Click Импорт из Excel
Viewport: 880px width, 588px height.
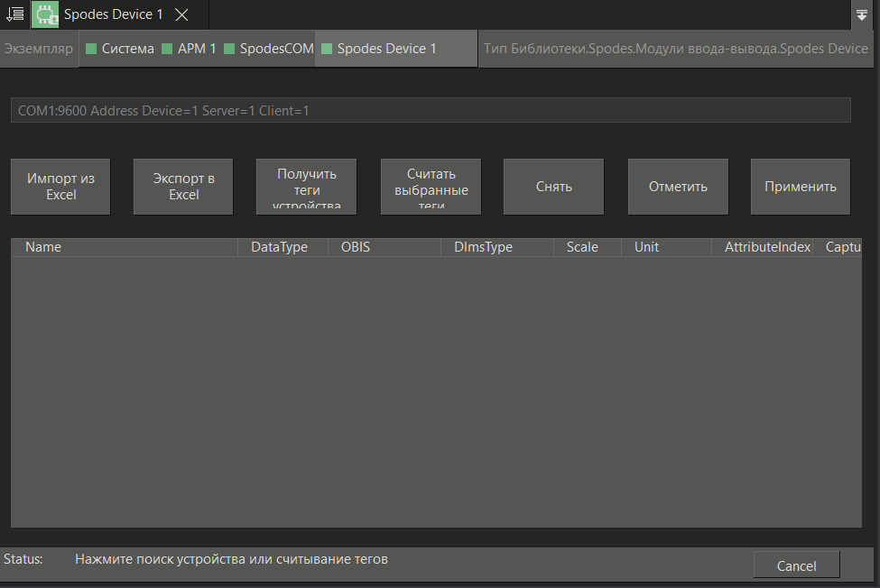point(60,186)
